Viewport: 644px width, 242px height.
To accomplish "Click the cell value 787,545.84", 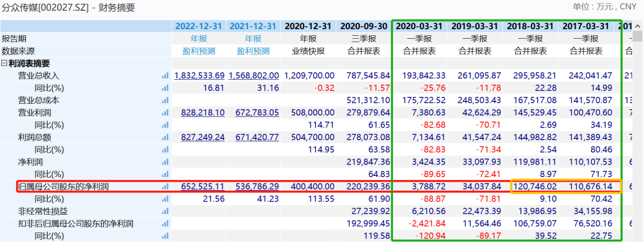I will click(x=369, y=76).
